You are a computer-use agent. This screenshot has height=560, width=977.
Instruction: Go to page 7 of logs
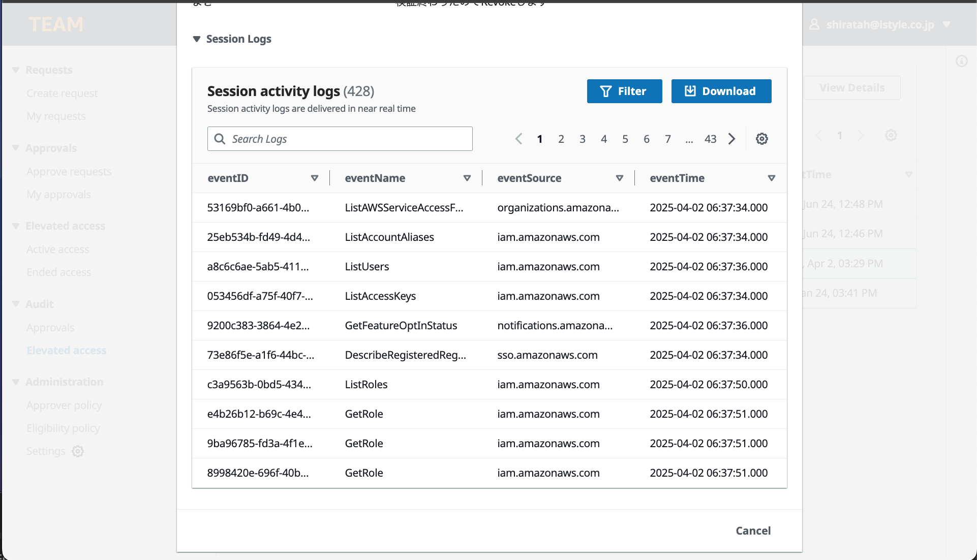click(x=667, y=139)
